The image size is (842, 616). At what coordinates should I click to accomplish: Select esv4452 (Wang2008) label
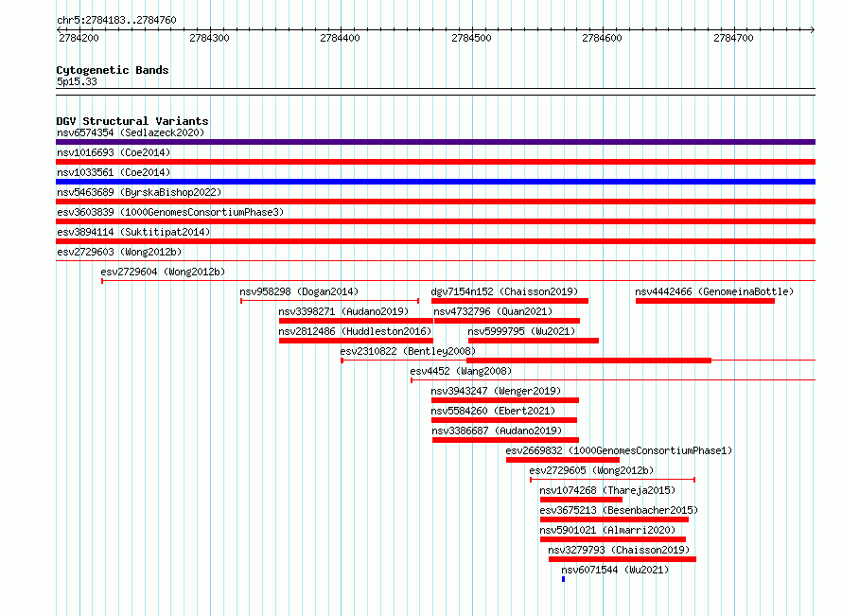click(461, 371)
